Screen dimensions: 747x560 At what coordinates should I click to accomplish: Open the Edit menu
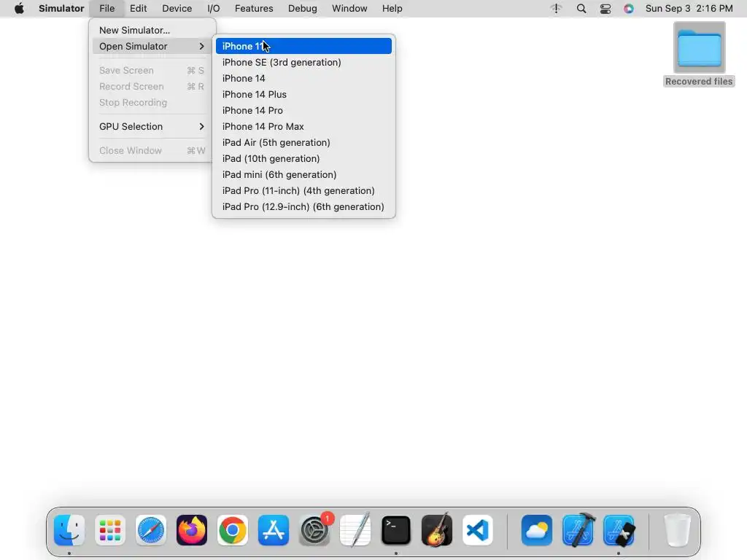tap(138, 9)
